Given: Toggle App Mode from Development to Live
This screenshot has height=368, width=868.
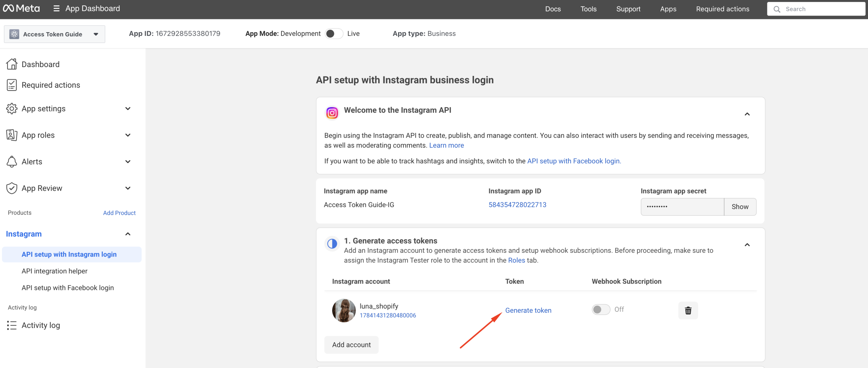Looking at the screenshot, I should pos(334,34).
